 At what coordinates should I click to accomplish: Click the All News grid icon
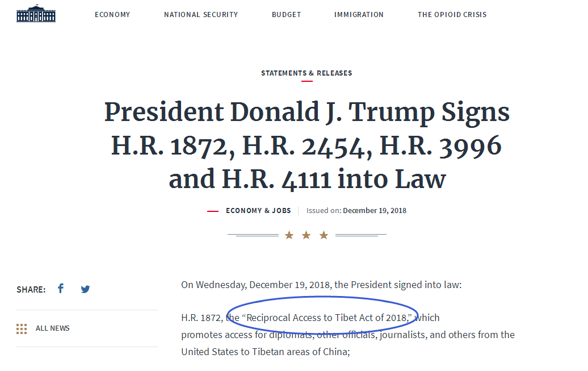(x=22, y=328)
